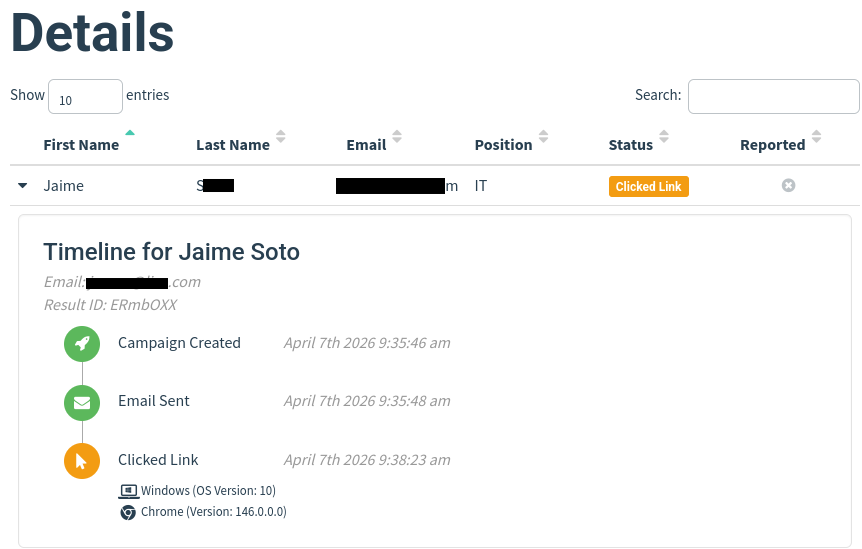Click the Timeline for Jaime Soto heading
862x549 pixels.
pyautogui.click(x=171, y=251)
